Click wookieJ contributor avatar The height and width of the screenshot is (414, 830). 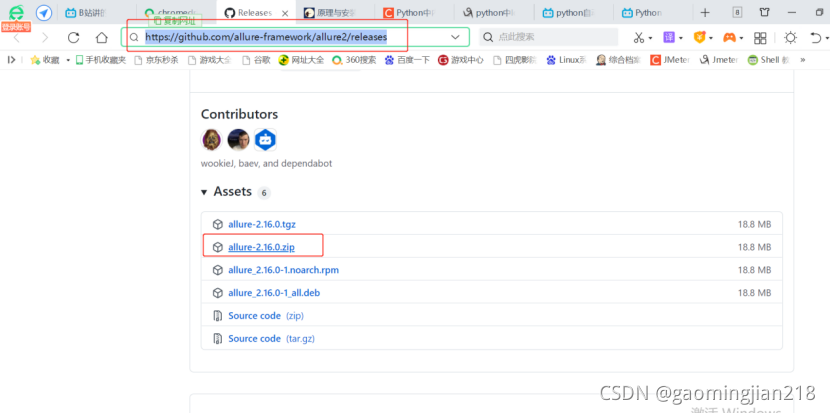[x=212, y=140]
